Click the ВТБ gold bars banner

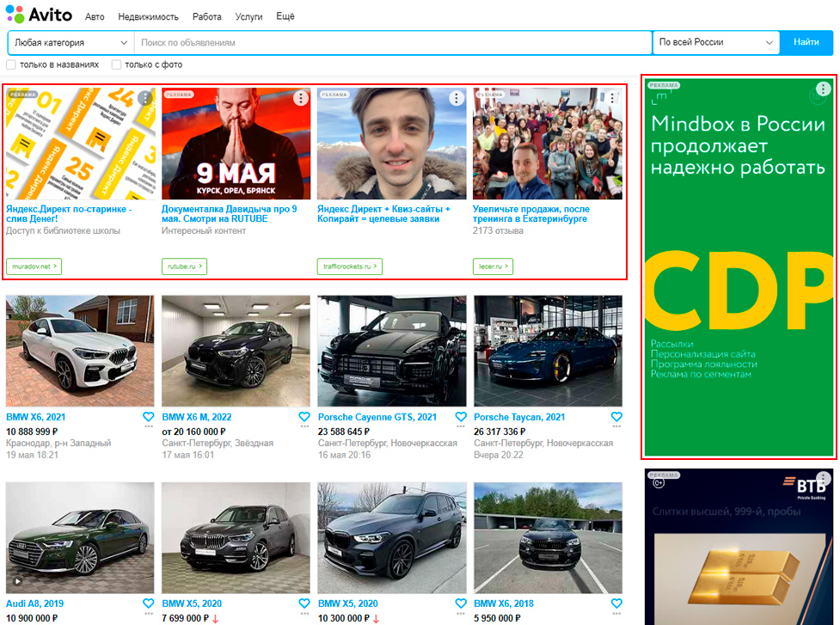tap(739, 546)
